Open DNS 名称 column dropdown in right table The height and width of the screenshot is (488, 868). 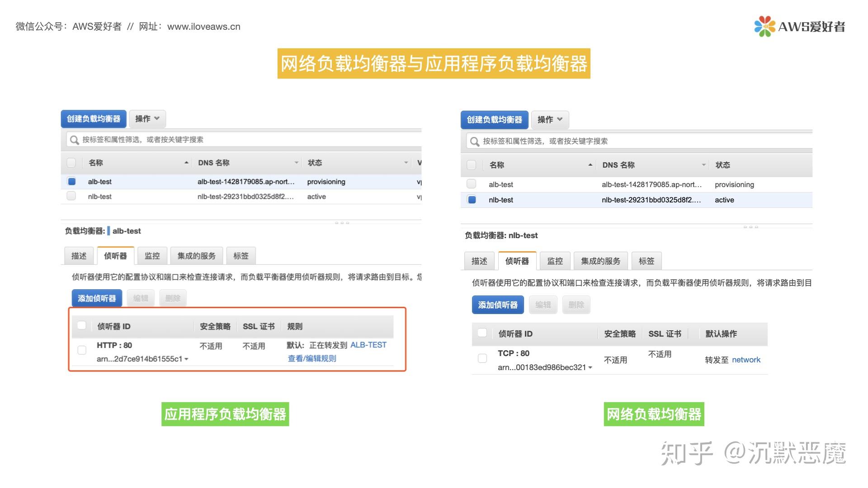coord(703,165)
